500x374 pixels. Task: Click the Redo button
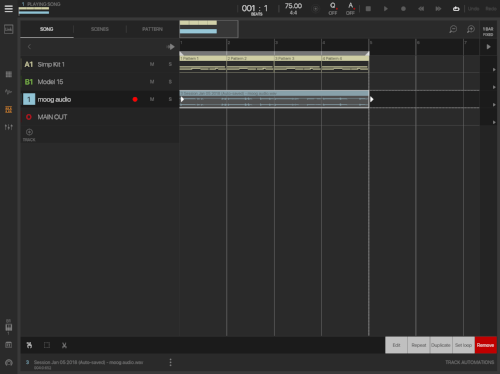tap(491, 9)
